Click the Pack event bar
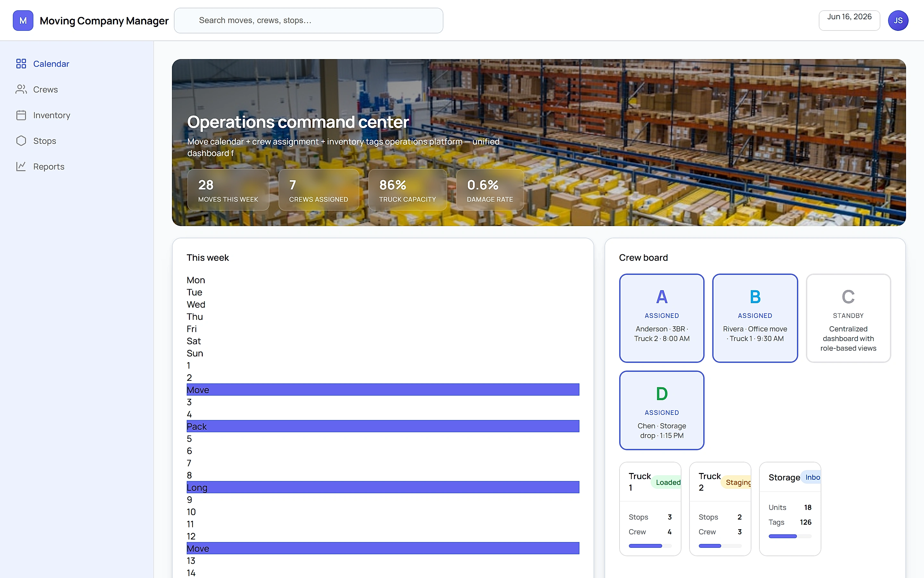This screenshot has height=578, width=924. point(383,426)
